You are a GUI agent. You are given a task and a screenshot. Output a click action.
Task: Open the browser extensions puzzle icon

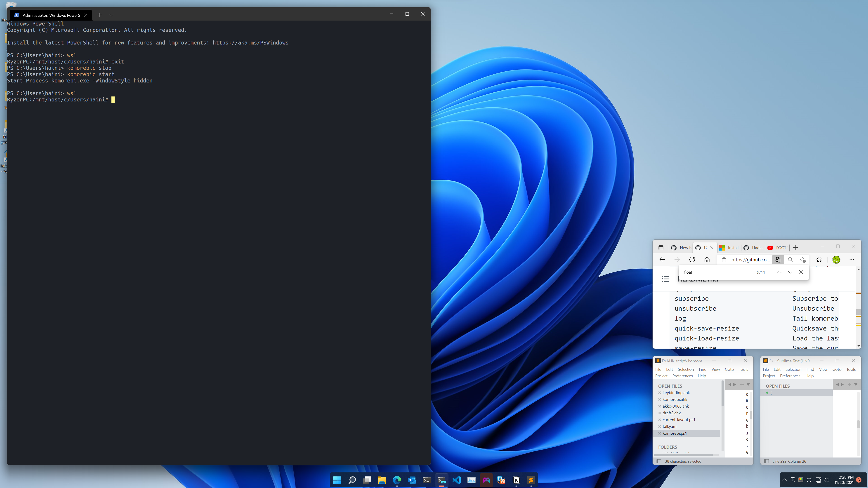819,260
